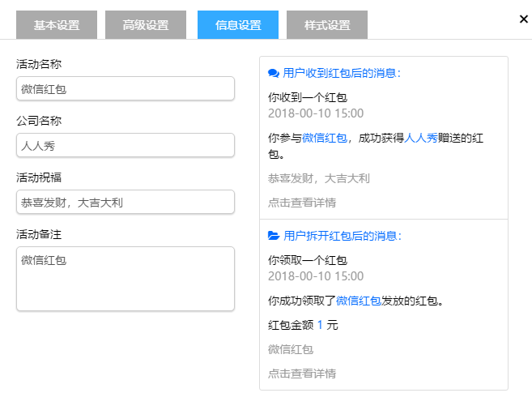
Task: Click 恭喜发财，大吉大利 text in preview
Action: coord(318,178)
